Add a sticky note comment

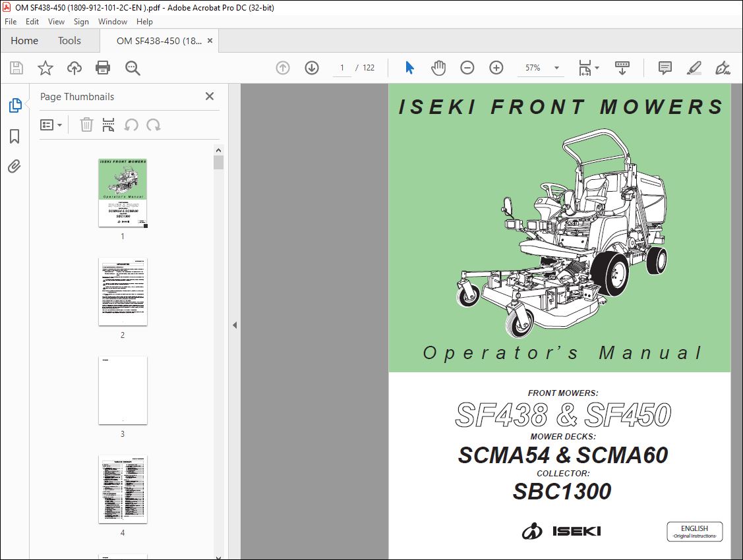tap(665, 68)
